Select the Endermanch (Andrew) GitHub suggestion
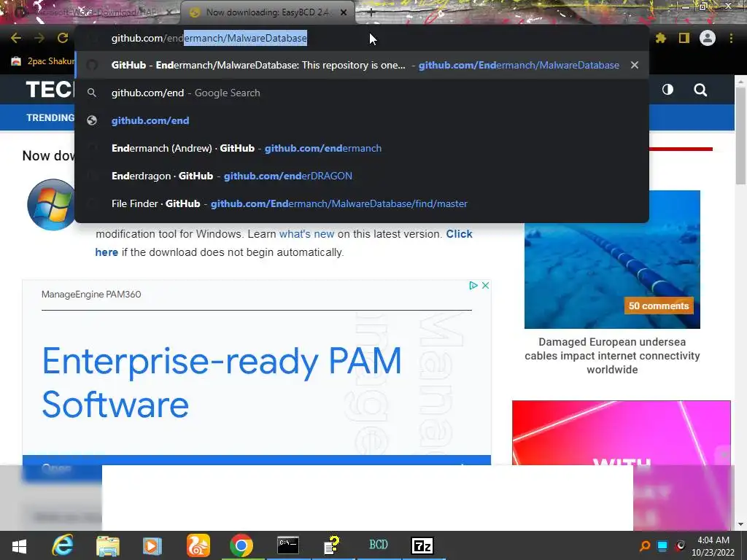Screen dimensions: 747x560 (x=362, y=148)
